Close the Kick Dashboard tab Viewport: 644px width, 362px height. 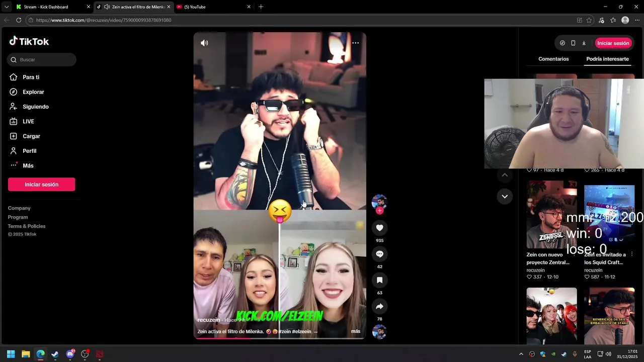click(88, 7)
